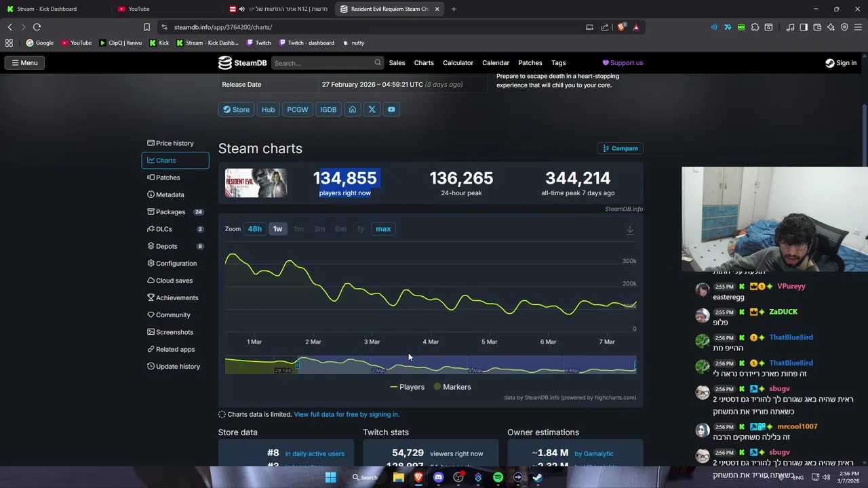Open Update history in the sidebar
The width and height of the screenshot is (868, 488).
175,367
